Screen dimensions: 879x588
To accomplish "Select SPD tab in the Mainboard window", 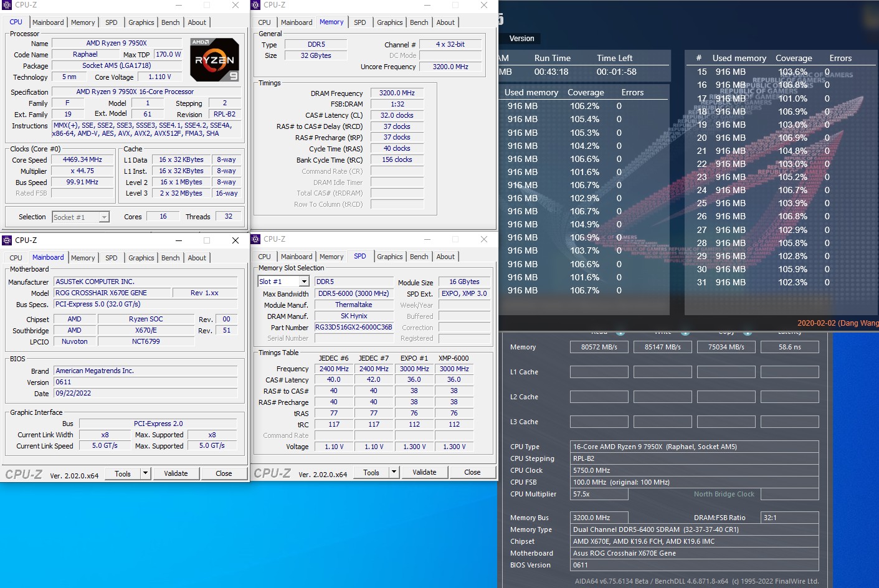I will 112,258.
